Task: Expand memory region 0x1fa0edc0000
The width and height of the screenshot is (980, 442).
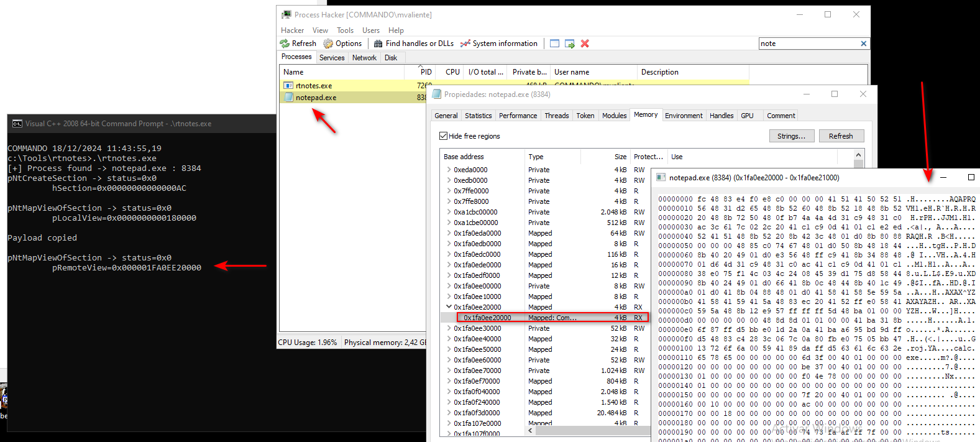Action: 449,254
